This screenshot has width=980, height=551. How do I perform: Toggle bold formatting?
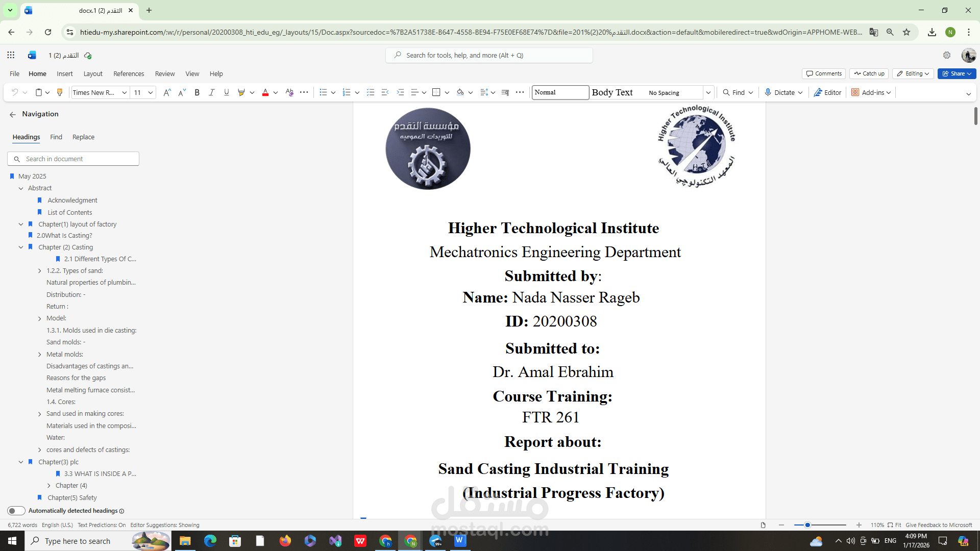(197, 92)
